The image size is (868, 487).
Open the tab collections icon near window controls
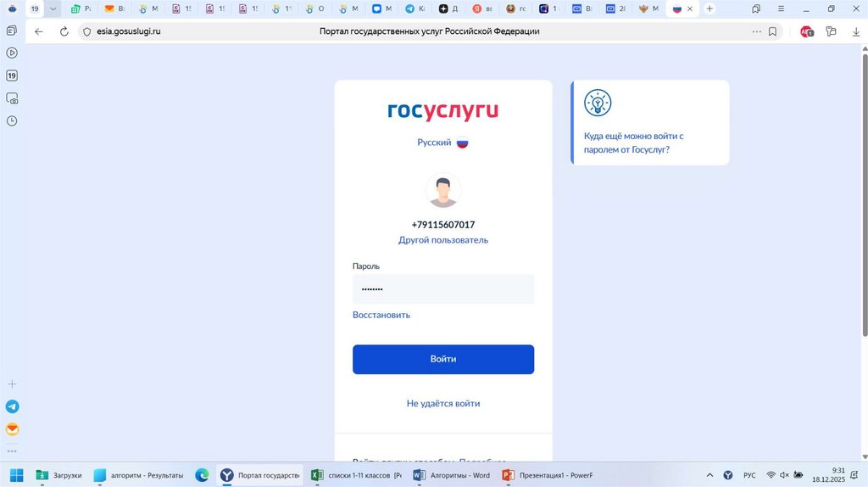tap(755, 8)
